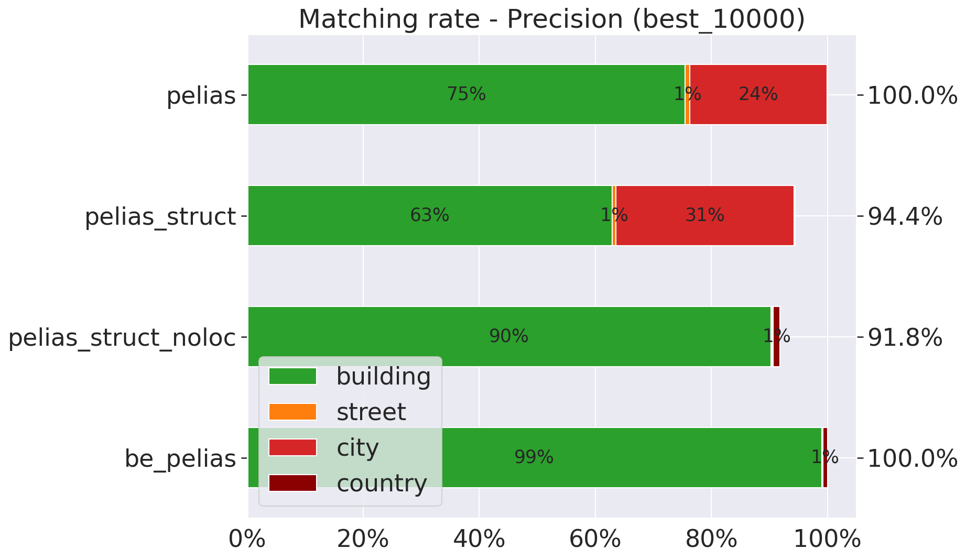Screen dimensions: 966x560
Task: Click the dark red country legend swatch
Action: pos(292,483)
